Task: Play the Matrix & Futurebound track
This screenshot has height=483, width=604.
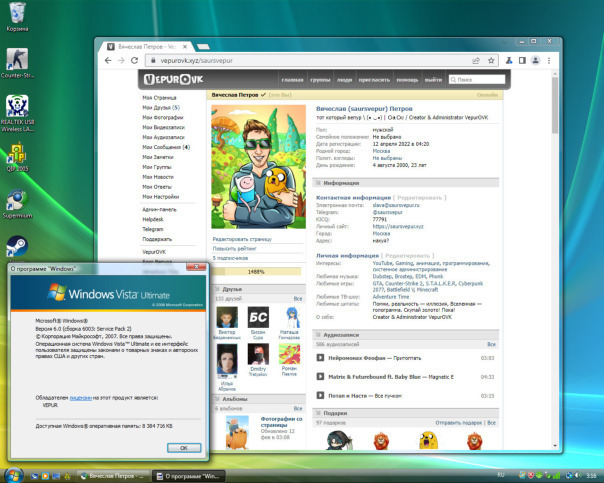Action: (x=320, y=377)
